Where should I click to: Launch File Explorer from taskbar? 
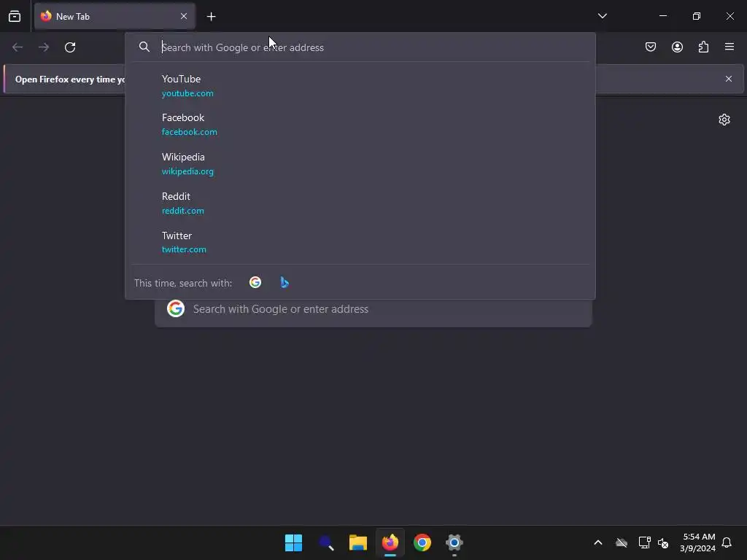(357, 542)
